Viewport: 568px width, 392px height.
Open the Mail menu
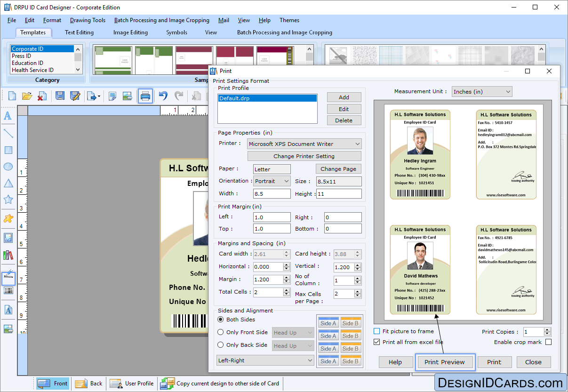pyautogui.click(x=224, y=20)
